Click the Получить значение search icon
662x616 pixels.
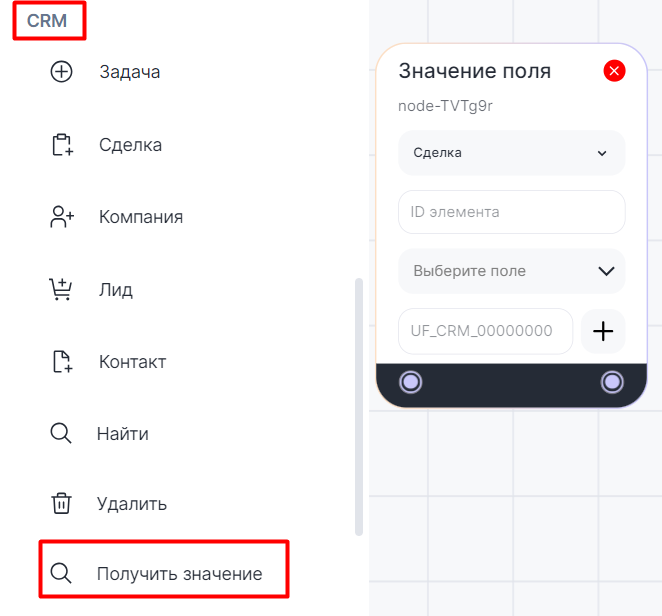point(61,574)
